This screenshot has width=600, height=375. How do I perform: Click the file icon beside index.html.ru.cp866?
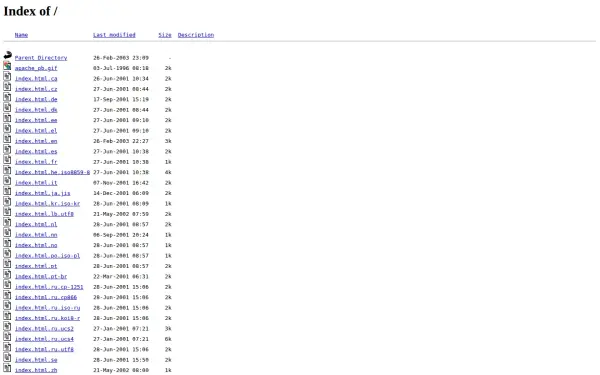click(x=7, y=295)
